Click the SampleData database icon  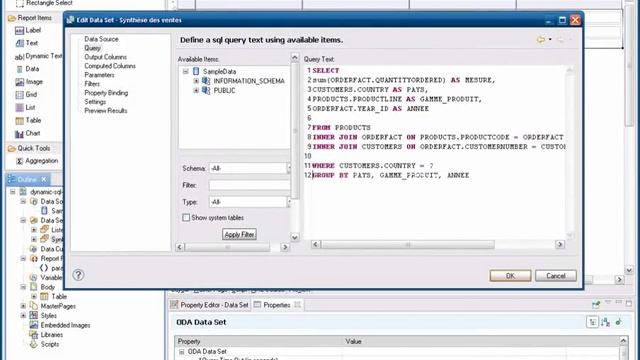pyautogui.click(x=196, y=71)
